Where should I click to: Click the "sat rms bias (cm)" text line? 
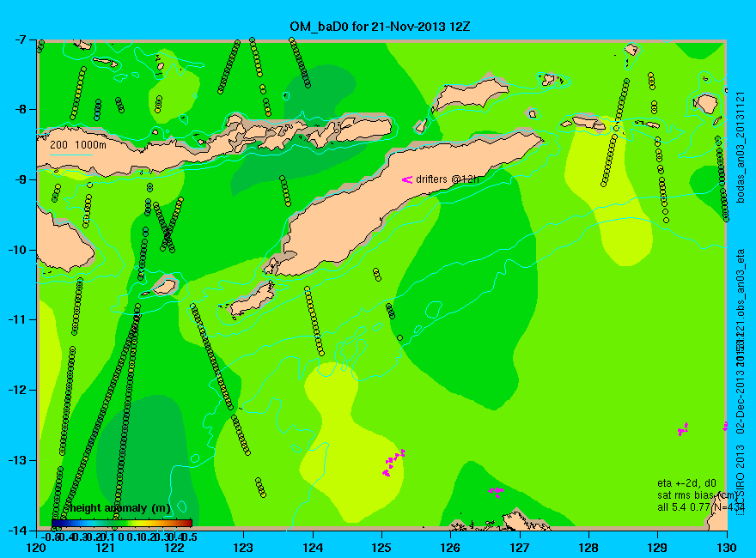point(698,495)
